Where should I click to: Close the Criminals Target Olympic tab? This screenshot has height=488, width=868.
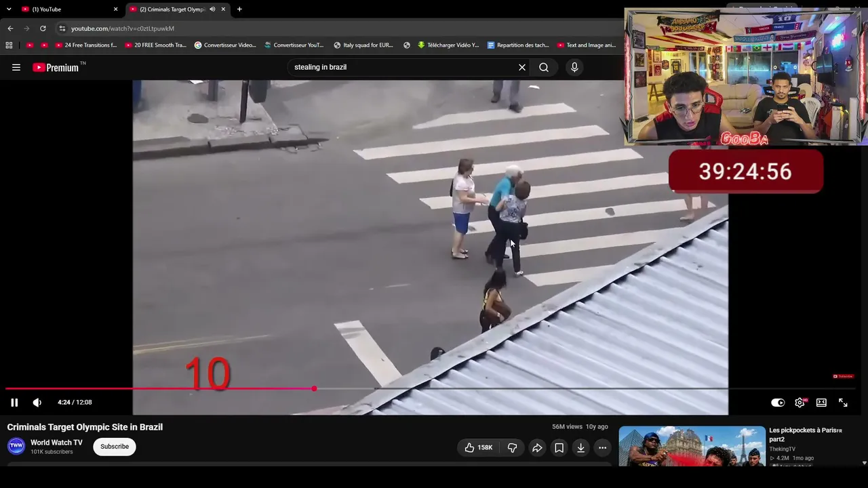223,9
